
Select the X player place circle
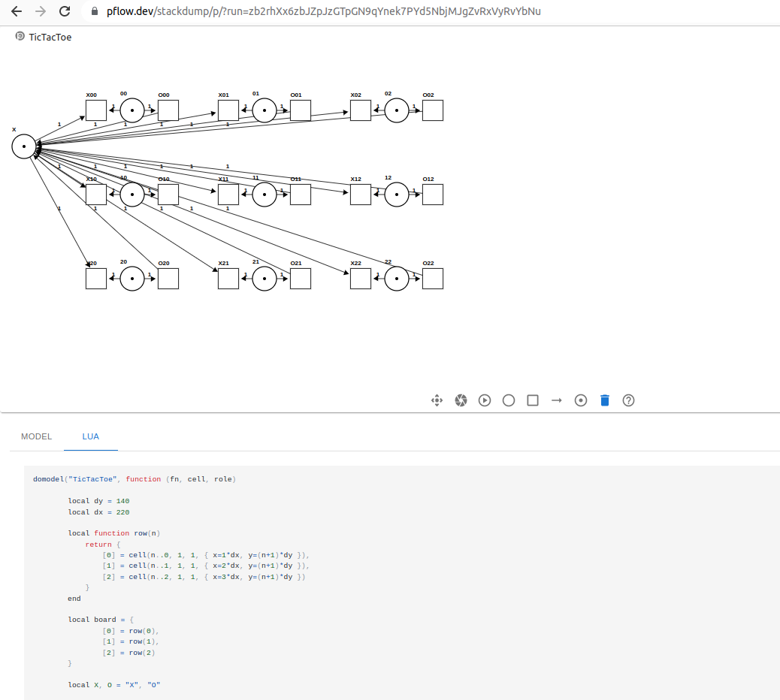pos(24,146)
